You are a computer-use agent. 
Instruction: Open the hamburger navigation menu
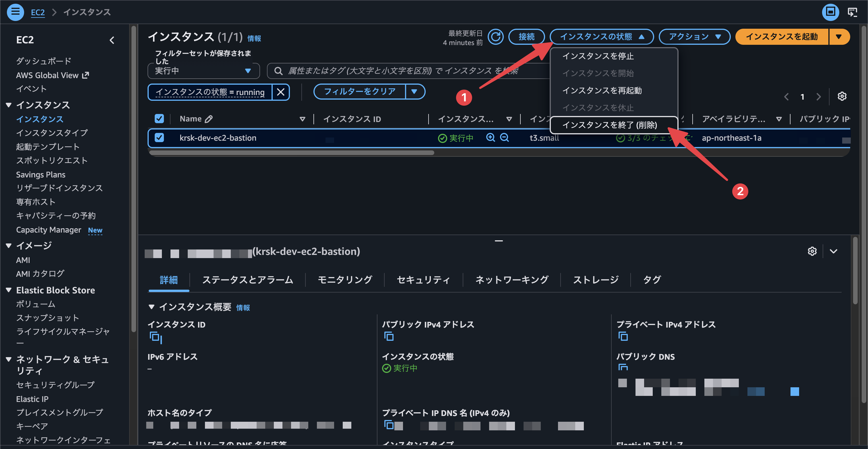coord(15,12)
